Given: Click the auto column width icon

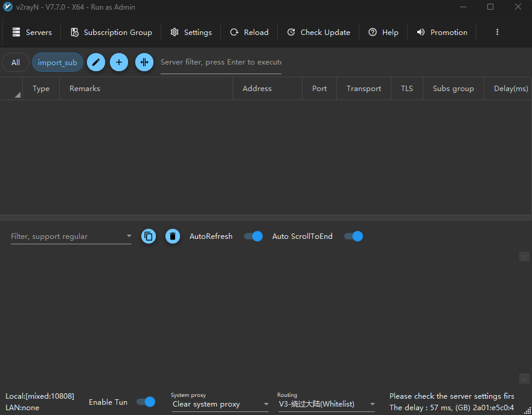Looking at the screenshot, I should (x=144, y=62).
